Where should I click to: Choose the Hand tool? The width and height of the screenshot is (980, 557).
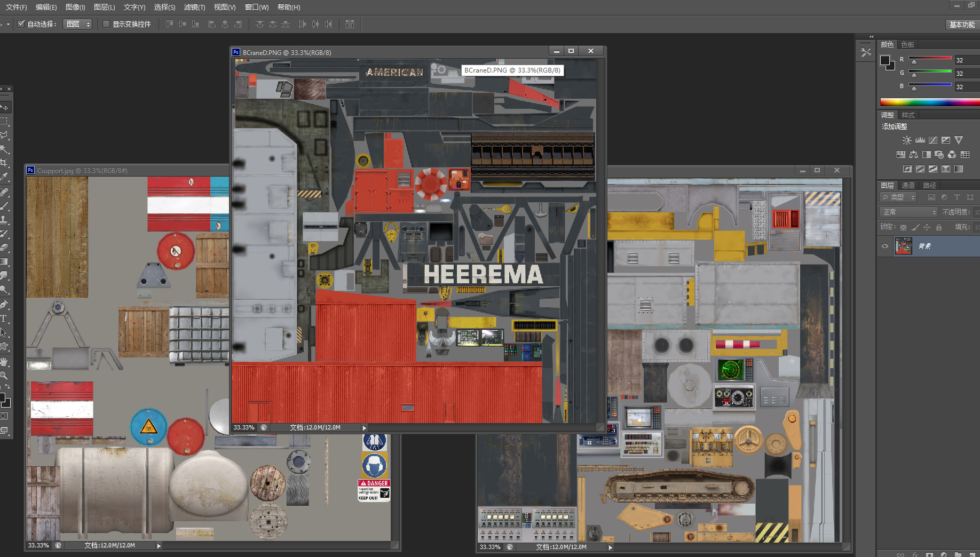(4, 362)
